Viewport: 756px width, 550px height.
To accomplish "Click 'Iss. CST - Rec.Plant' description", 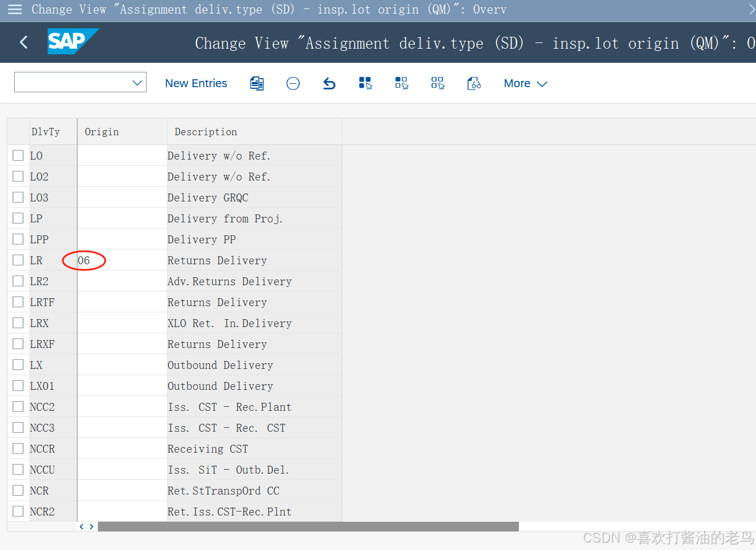I will (230, 407).
